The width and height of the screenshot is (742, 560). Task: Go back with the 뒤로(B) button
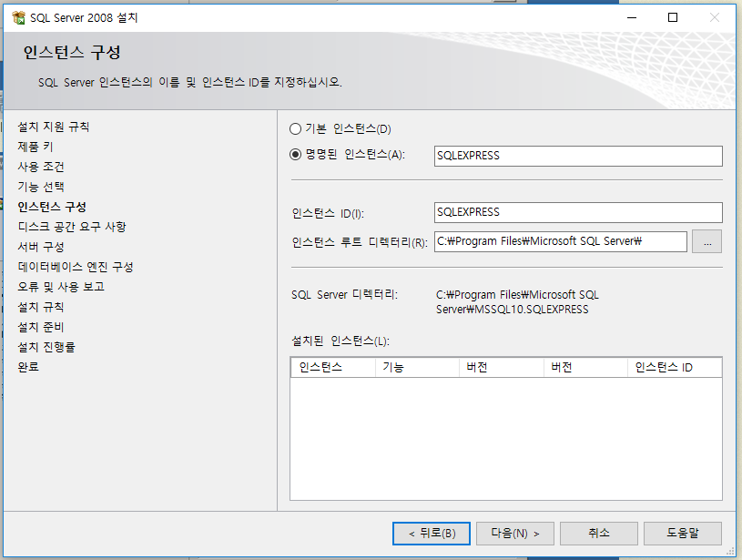coord(432,534)
